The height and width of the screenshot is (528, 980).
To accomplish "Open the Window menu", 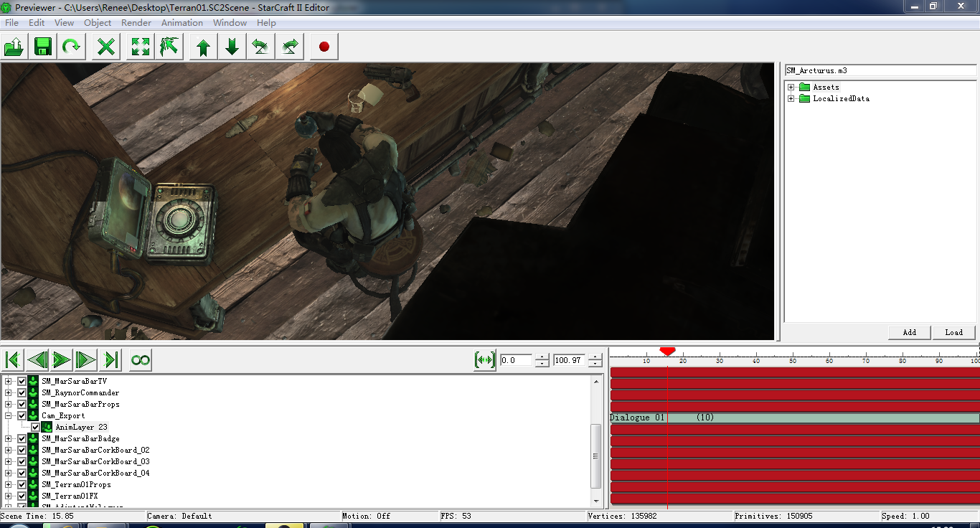I will pyautogui.click(x=230, y=23).
